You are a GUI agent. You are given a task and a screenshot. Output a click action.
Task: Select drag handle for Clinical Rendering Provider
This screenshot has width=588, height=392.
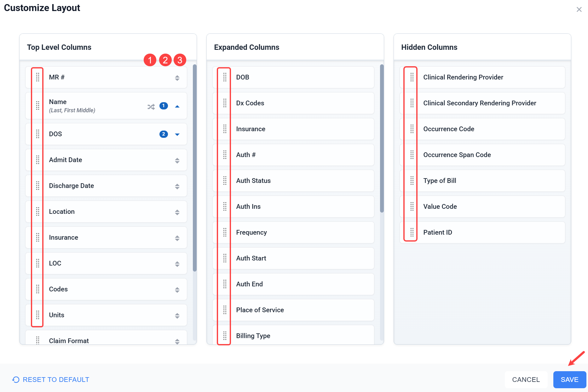pos(412,77)
